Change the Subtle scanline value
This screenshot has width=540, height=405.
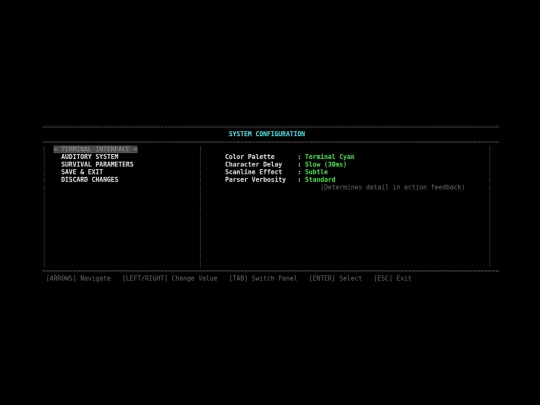tap(316, 172)
